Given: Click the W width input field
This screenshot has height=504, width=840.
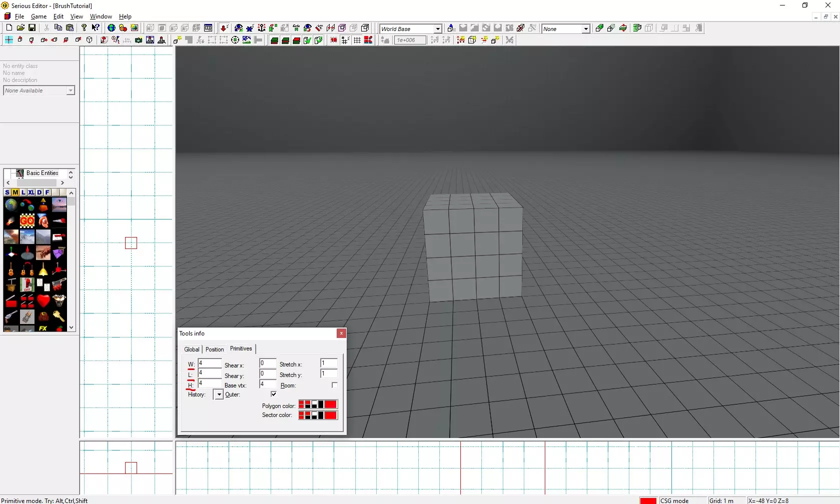Looking at the screenshot, I should pyautogui.click(x=210, y=363).
